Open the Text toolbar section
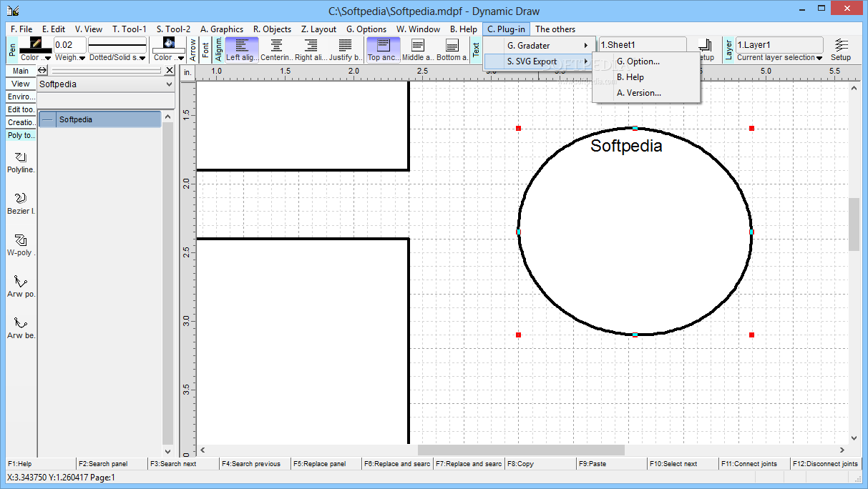 tap(476, 49)
